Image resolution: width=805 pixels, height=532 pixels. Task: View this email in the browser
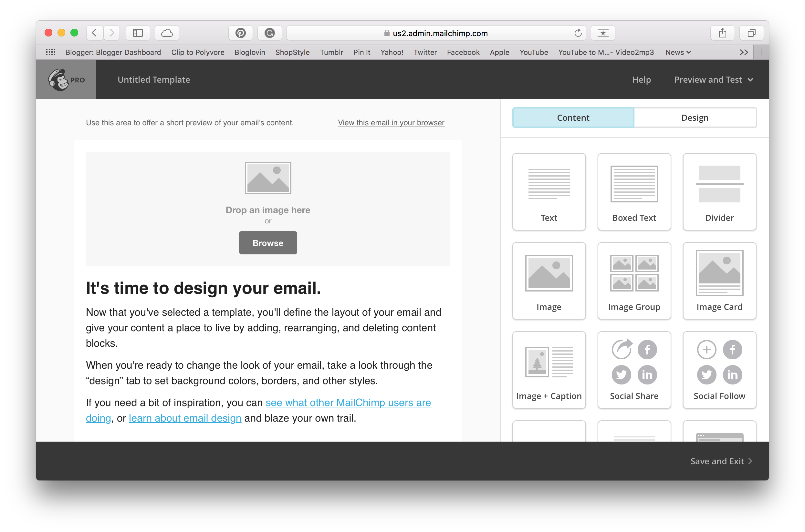click(x=392, y=122)
